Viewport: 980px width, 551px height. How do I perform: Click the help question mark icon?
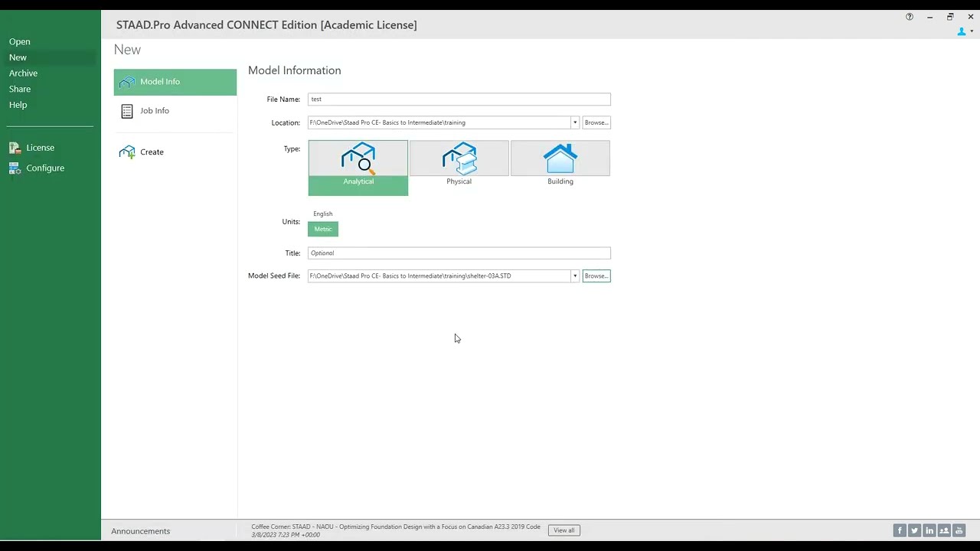point(910,17)
